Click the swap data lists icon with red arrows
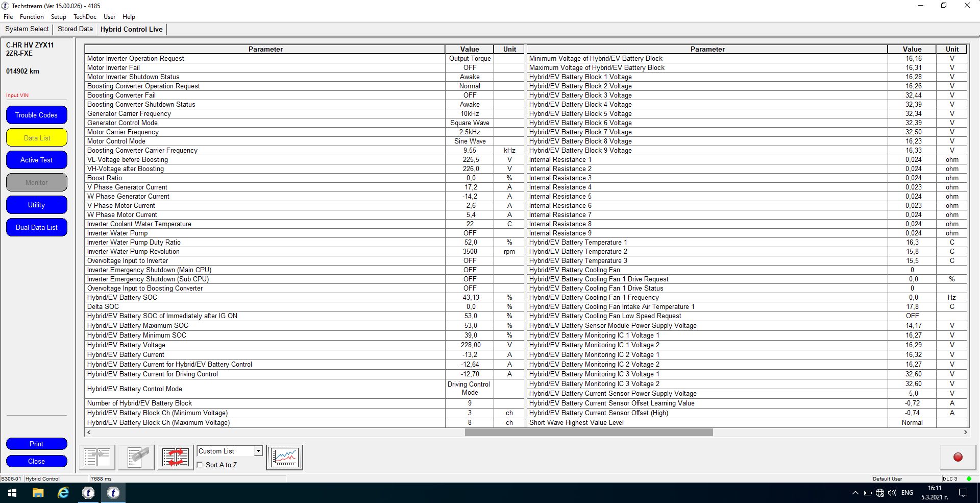Image resolution: width=980 pixels, height=503 pixels. pyautogui.click(x=175, y=457)
